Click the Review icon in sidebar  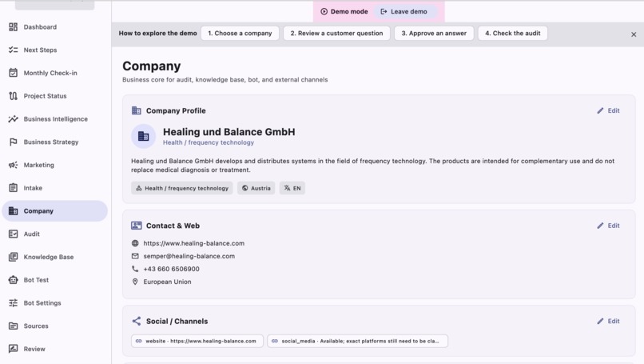tap(13, 349)
